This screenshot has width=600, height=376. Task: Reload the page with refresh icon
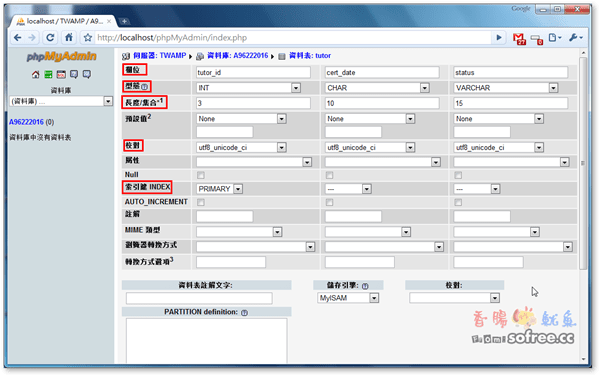click(x=50, y=37)
